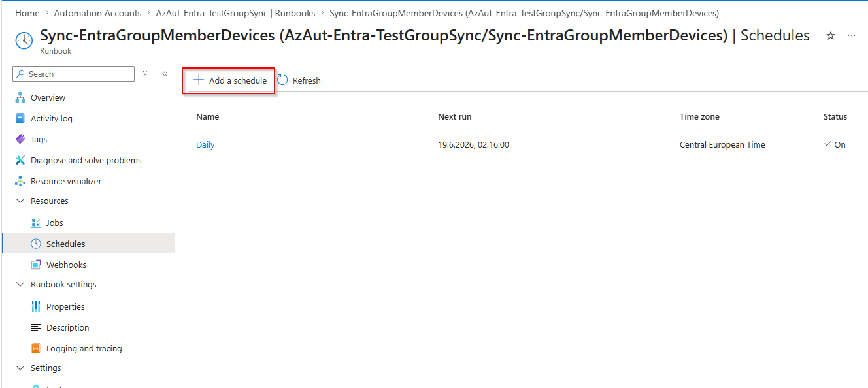Focus the sidebar Search field

click(73, 74)
